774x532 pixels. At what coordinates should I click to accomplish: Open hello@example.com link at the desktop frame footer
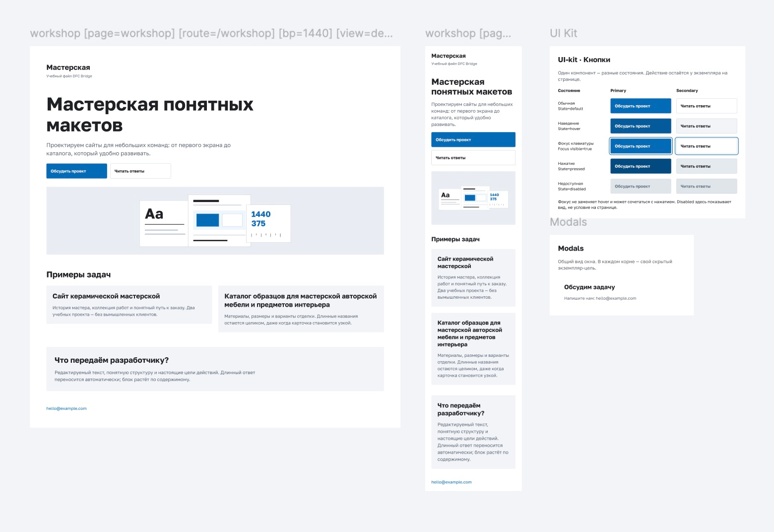coord(66,409)
